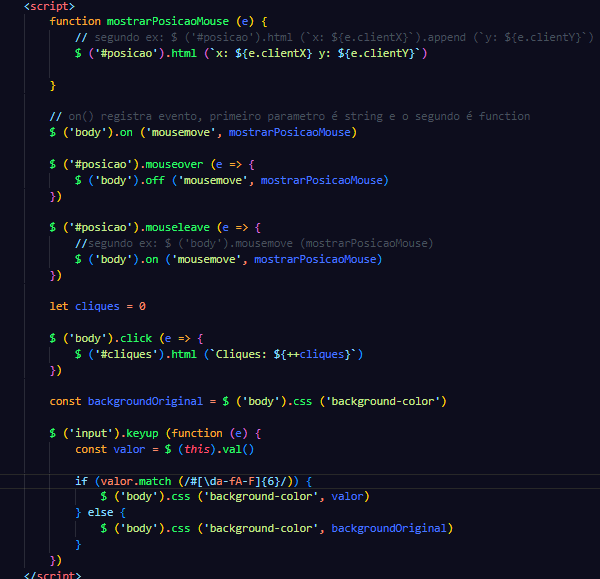Click the '#cliques' selector string
The image size is (600, 579).
click(x=126, y=354)
